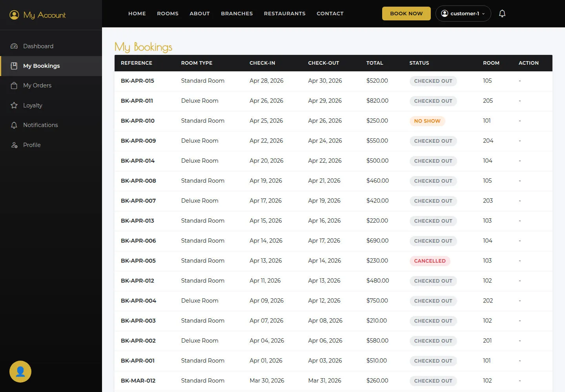The height and width of the screenshot is (392, 565).
Task: Open the yellow chat avatar bubble
Action: tap(20, 372)
